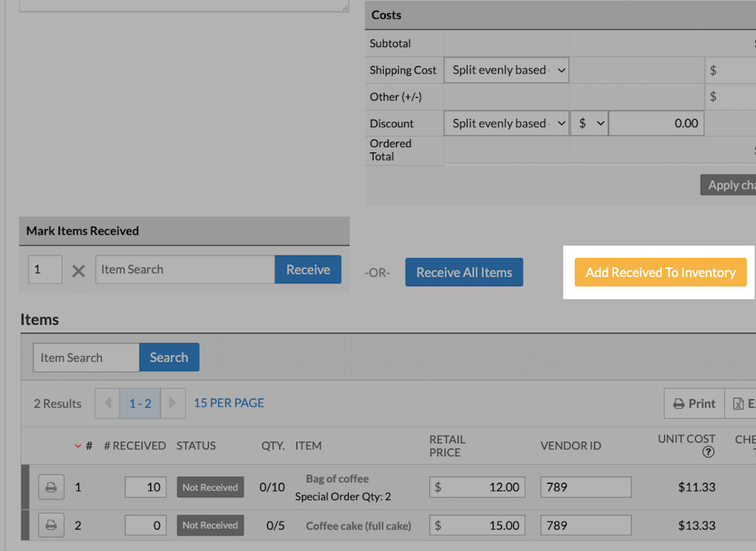Click Add Received To Inventory button
The image size is (756, 551).
(660, 272)
